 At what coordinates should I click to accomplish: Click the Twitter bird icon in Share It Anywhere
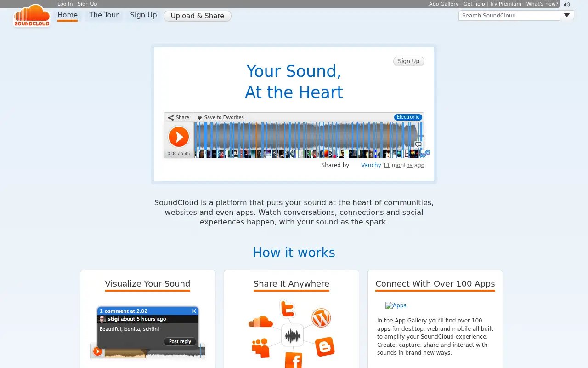click(x=287, y=309)
